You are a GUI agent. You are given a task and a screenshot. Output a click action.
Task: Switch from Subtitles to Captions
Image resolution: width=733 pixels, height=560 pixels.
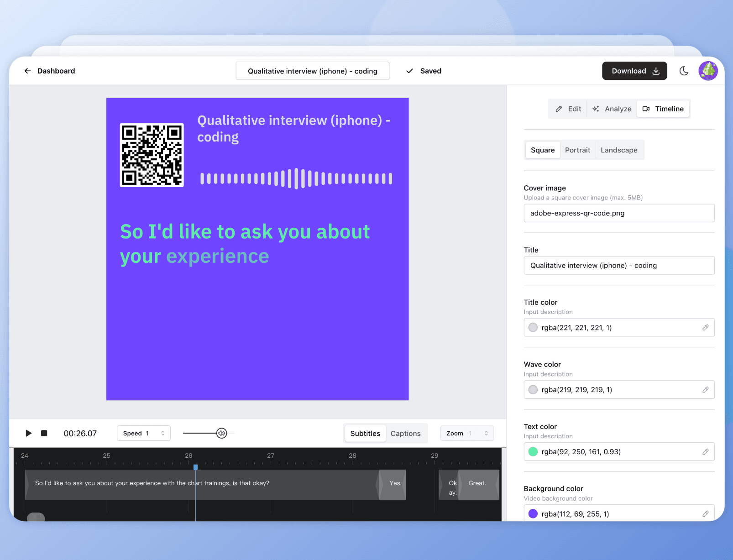pos(405,433)
